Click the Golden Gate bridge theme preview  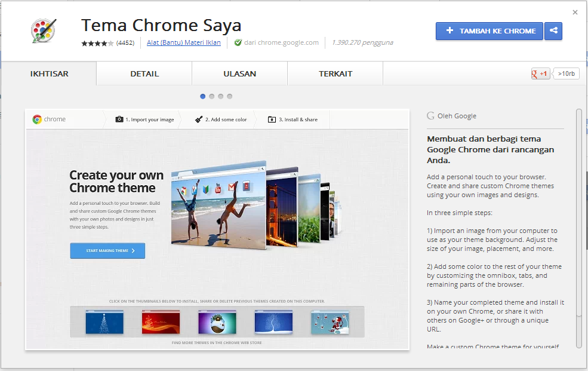click(282, 207)
